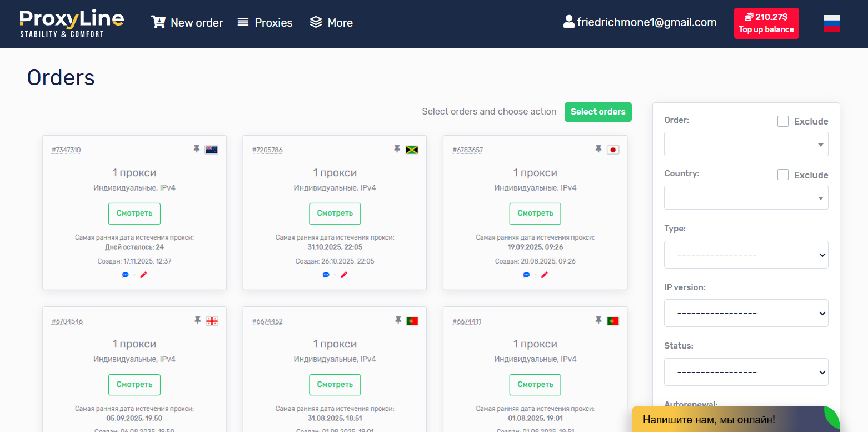
Task: Check the Exclude box next to Order
Action: coord(783,121)
